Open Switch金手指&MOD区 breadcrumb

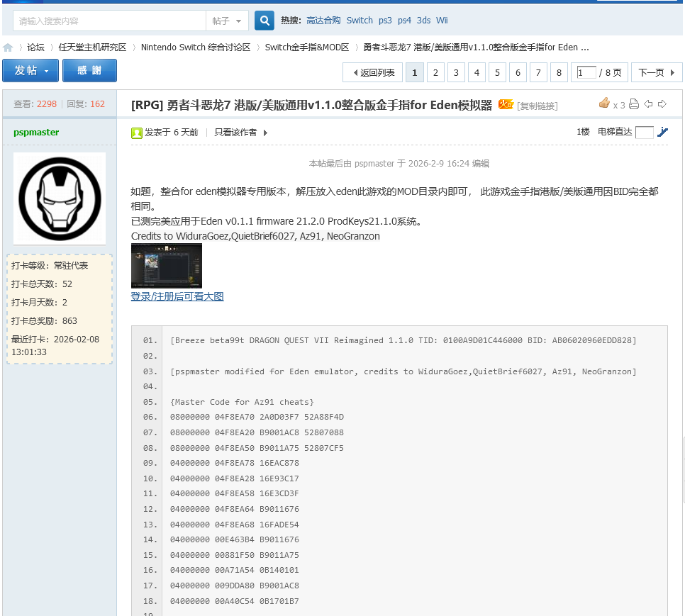(306, 47)
